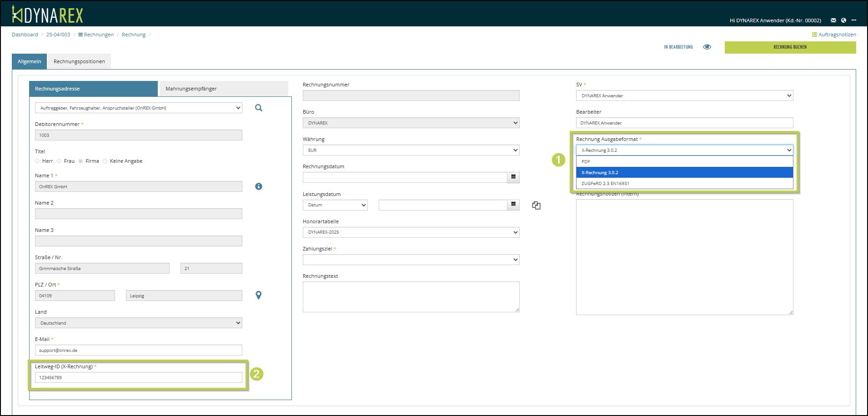
Task: Click the copy date icon beside Leistungsdatum
Action: [536, 205]
